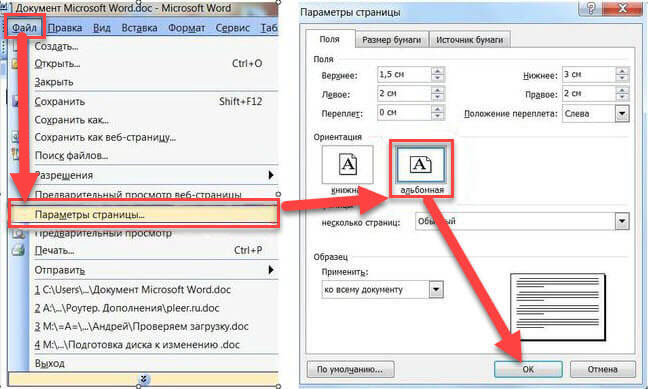The width and height of the screenshot is (648, 389).
Task: Click the Отмена button
Action: pyautogui.click(x=603, y=369)
